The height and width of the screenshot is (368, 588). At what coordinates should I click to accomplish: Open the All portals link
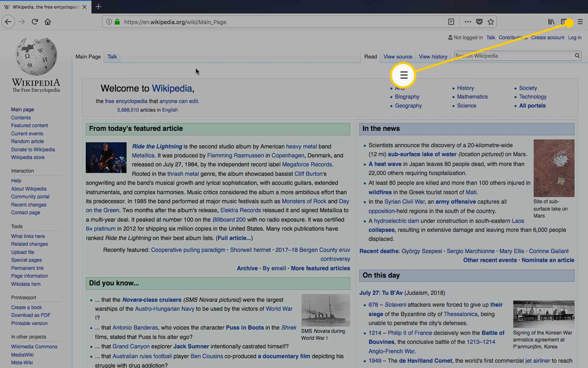(532, 106)
